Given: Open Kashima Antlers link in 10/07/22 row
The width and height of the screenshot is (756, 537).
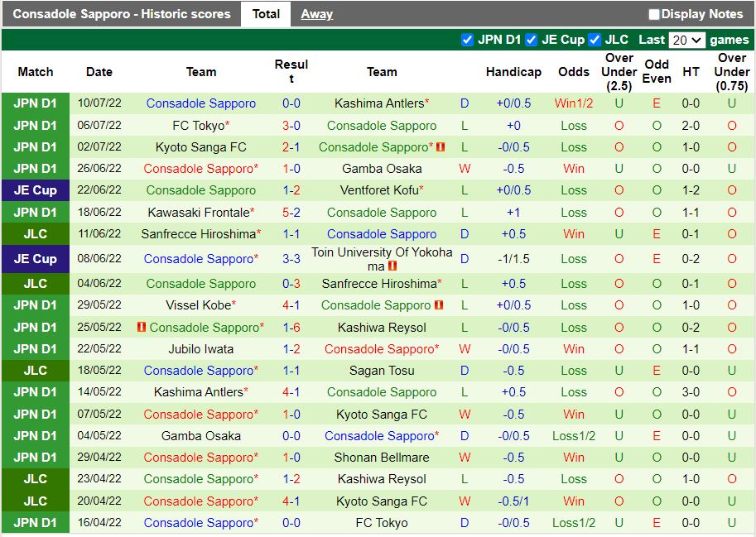Looking at the screenshot, I should [x=379, y=103].
